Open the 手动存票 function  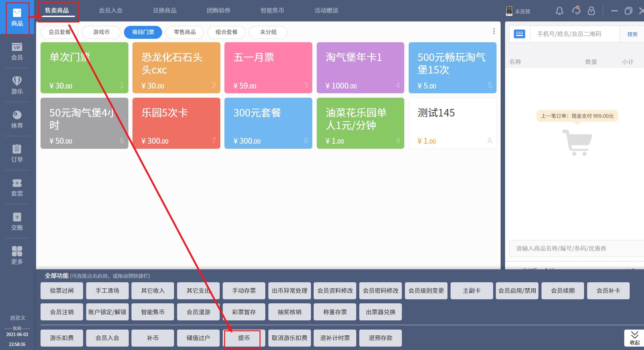pyautogui.click(x=244, y=291)
